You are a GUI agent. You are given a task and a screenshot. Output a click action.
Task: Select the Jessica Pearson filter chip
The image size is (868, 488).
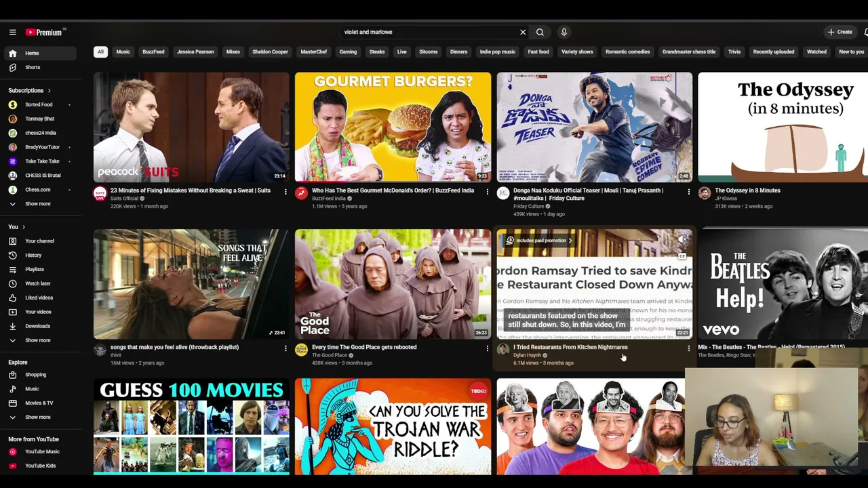[x=195, y=52]
